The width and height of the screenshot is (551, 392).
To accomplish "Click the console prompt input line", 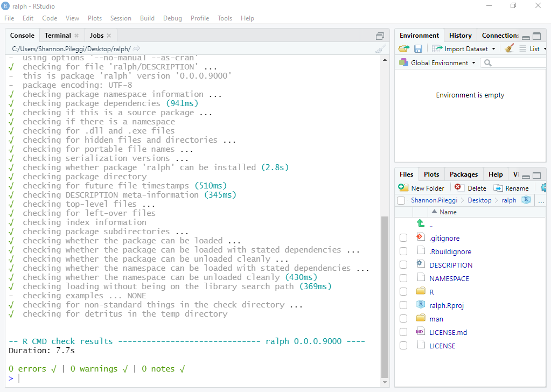I will [x=194, y=379].
